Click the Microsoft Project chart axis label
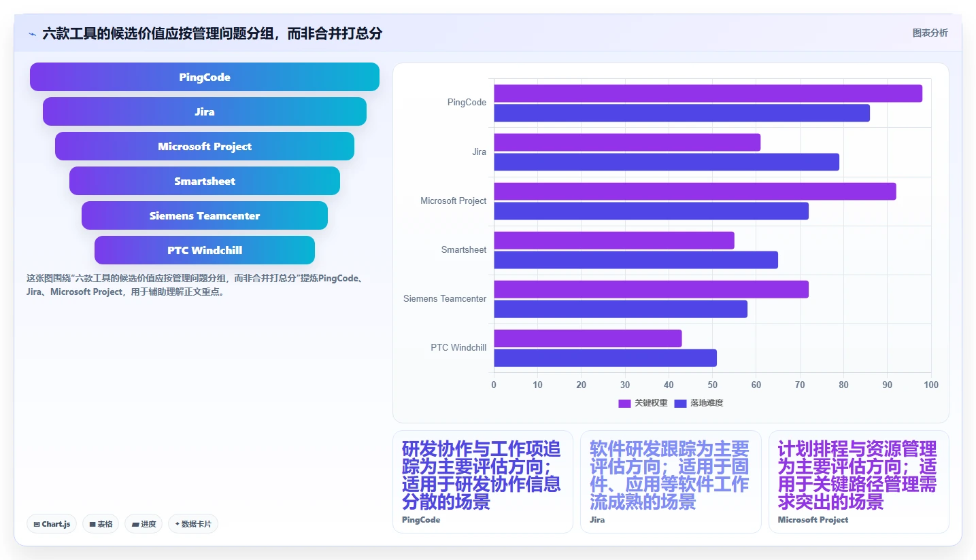 click(x=454, y=201)
